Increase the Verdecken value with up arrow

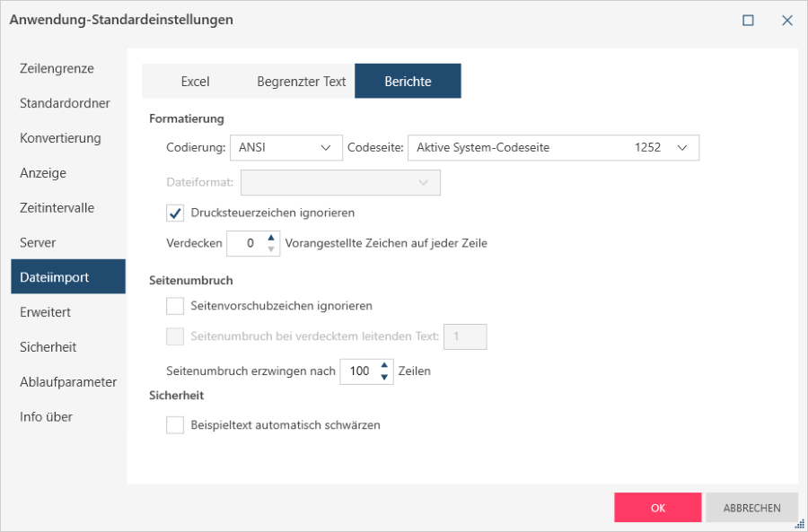271,238
